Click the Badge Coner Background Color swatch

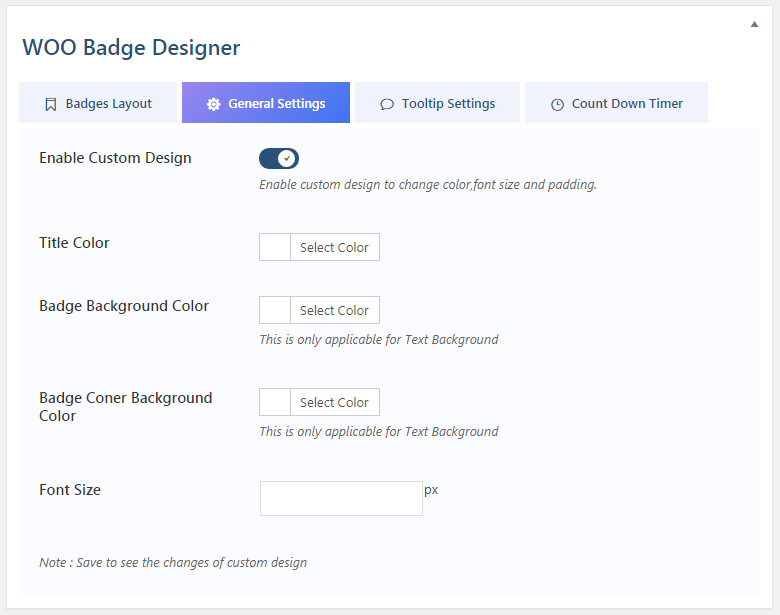coord(275,402)
